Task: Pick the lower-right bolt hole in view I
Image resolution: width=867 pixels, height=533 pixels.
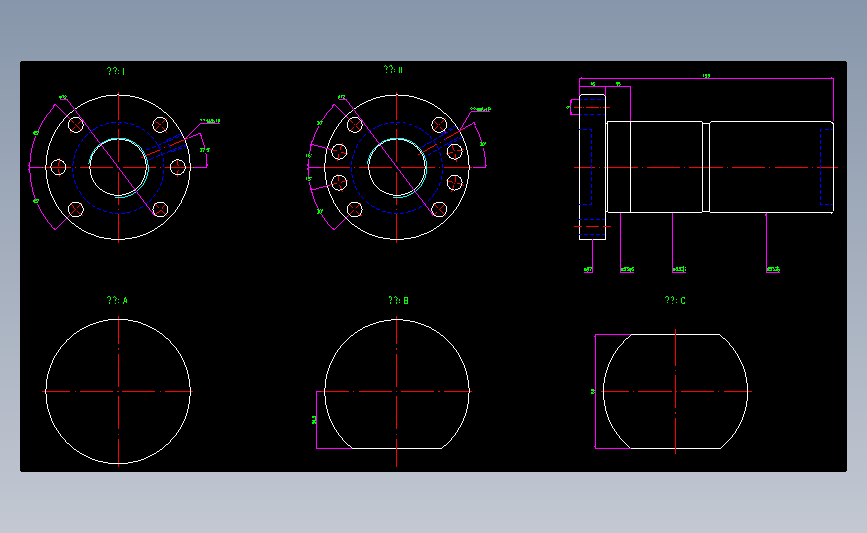Action: click(160, 210)
